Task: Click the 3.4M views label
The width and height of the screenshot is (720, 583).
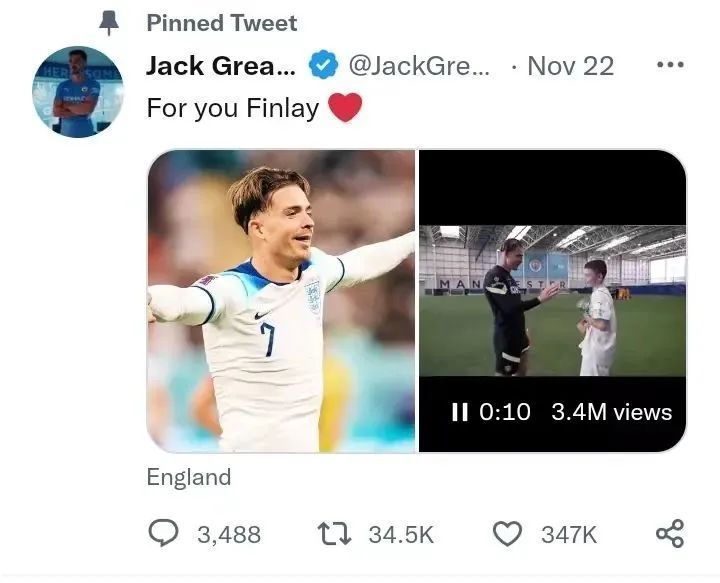Action: 612,412
